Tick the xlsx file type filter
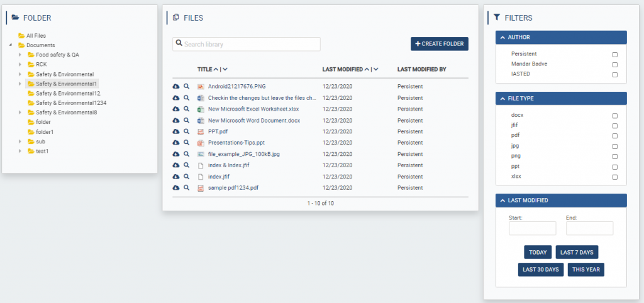Viewport: 644px width, 303px height. pyautogui.click(x=614, y=177)
